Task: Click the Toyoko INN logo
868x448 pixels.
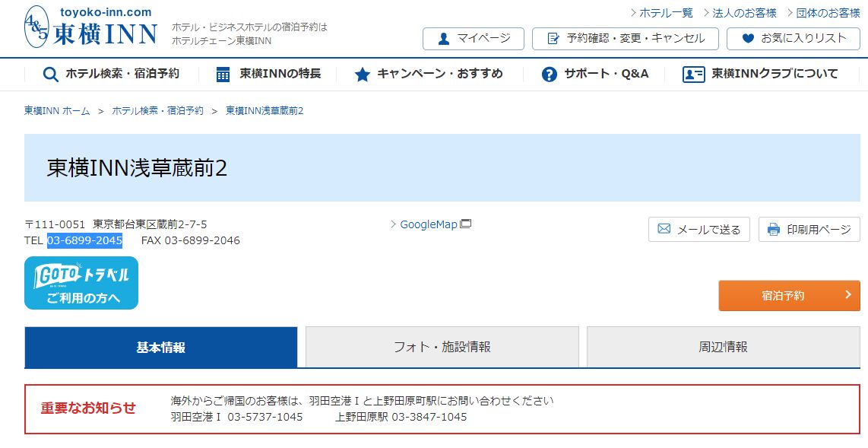Action: coord(91,27)
